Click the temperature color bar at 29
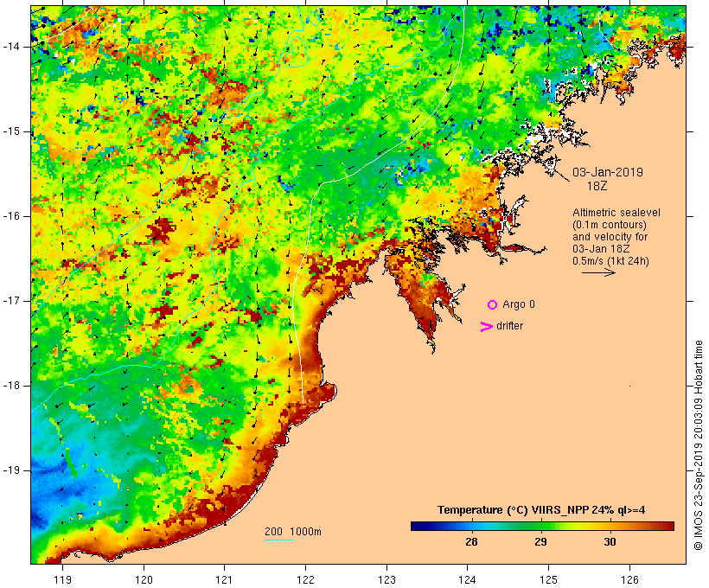Screen dimensions: 709x588 [x=540, y=526]
